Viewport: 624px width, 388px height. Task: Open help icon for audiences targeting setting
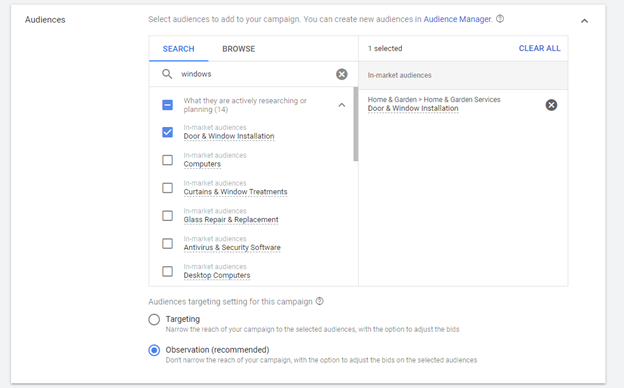(320, 301)
